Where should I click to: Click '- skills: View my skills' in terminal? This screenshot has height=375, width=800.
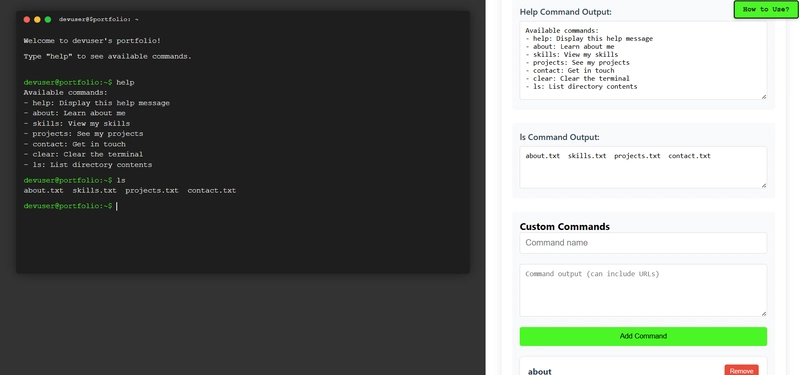(77, 123)
